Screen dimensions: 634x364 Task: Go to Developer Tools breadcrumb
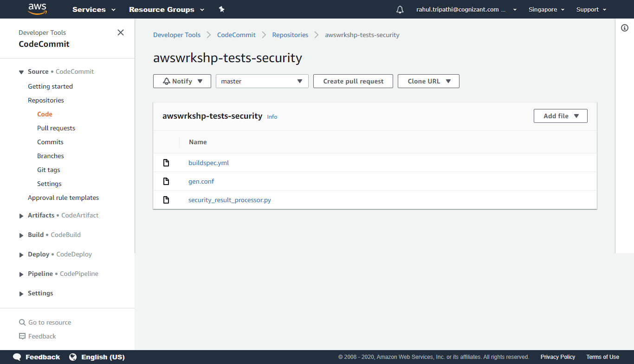(x=177, y=35)
